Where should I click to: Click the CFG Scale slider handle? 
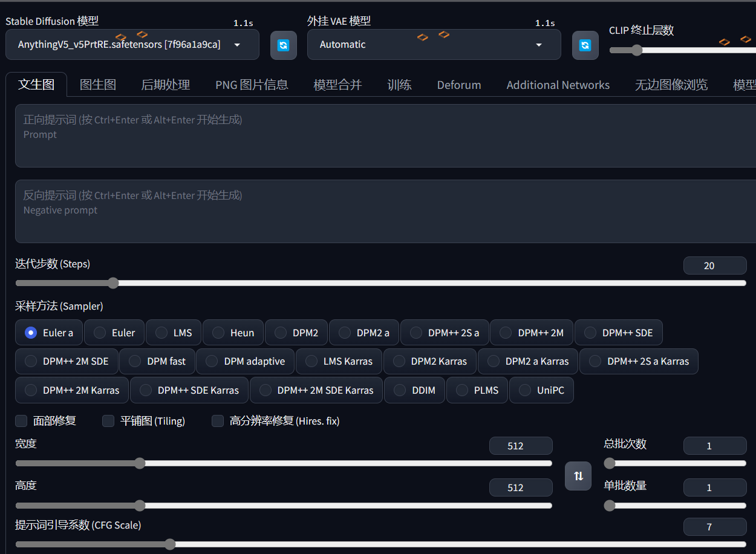coord(170,544)
